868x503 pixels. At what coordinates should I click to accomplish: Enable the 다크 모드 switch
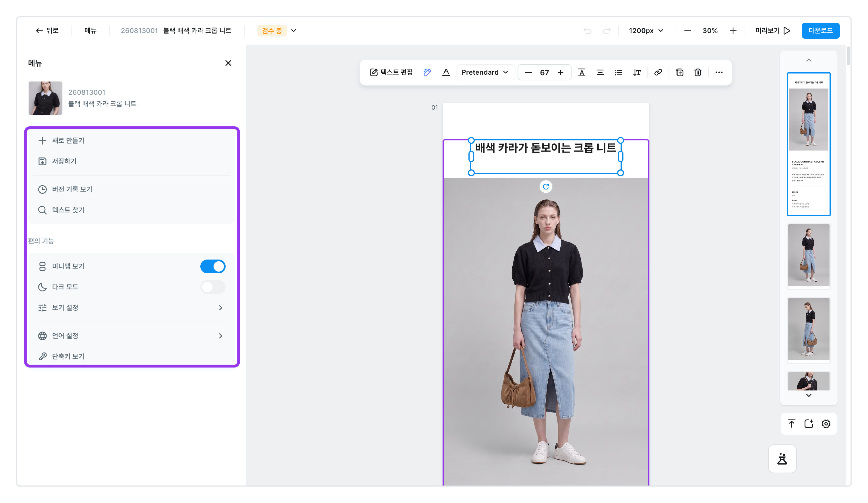(213, 287)
